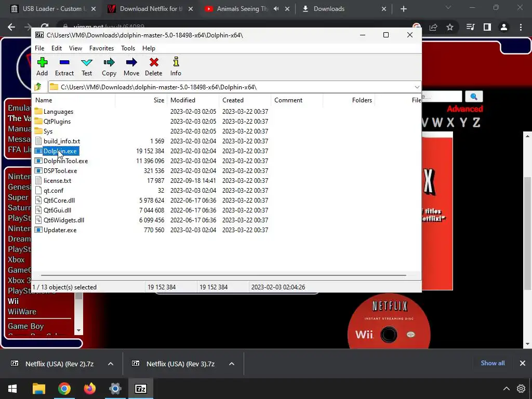Click the red Delete toolbar icon
The width and height of the screenshot is (532, 399).
(154, 66)
